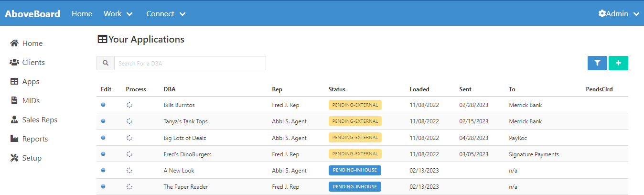This screenshot has height=195, width=644.
Task: Expand the Connect dropdown menu
Action: coord(166,14)
